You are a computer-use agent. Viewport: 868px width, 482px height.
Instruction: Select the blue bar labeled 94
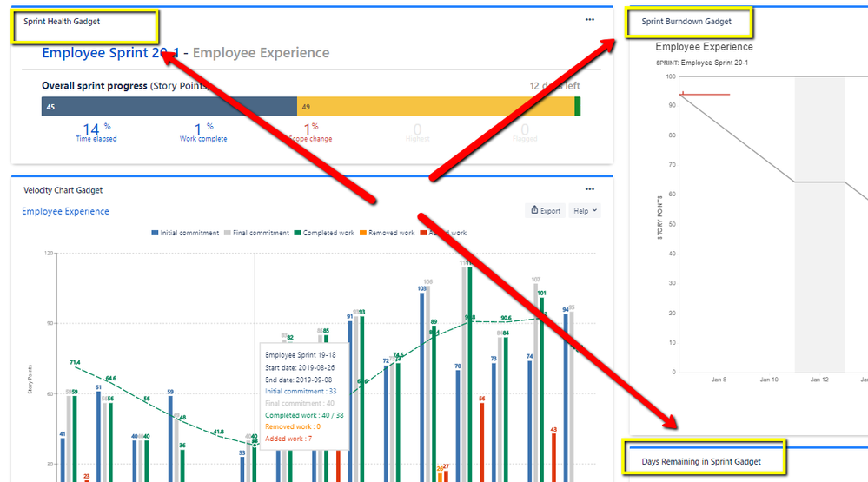click(x=566, y=398)
